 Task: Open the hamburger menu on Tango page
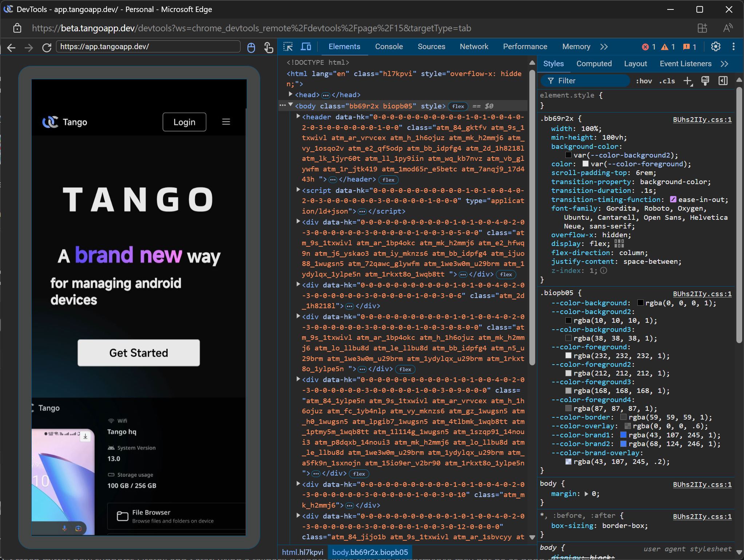[226, 122]
